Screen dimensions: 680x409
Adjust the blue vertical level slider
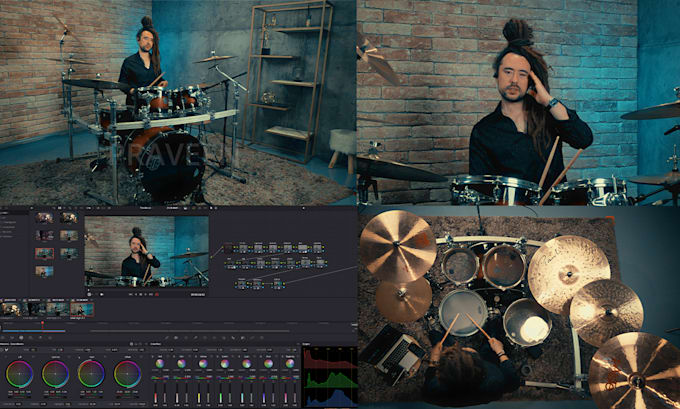point(264,394)
